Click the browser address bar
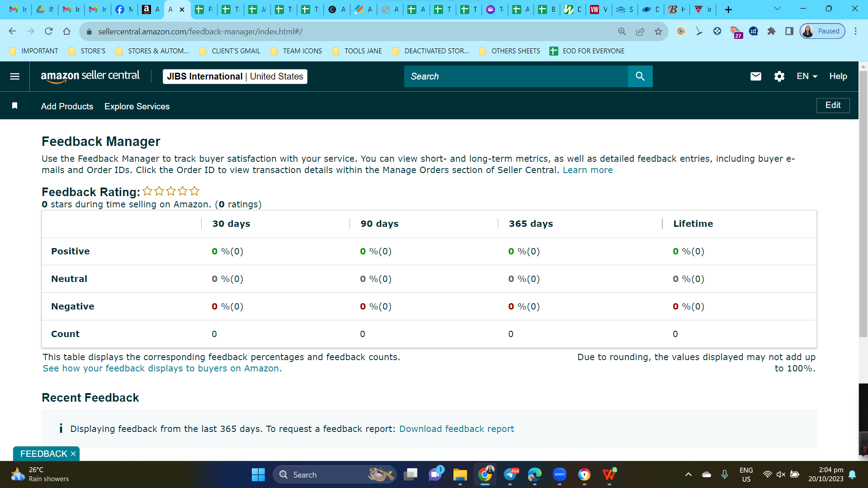Screen dimensions: 868x488 click(x=353, y=31)
